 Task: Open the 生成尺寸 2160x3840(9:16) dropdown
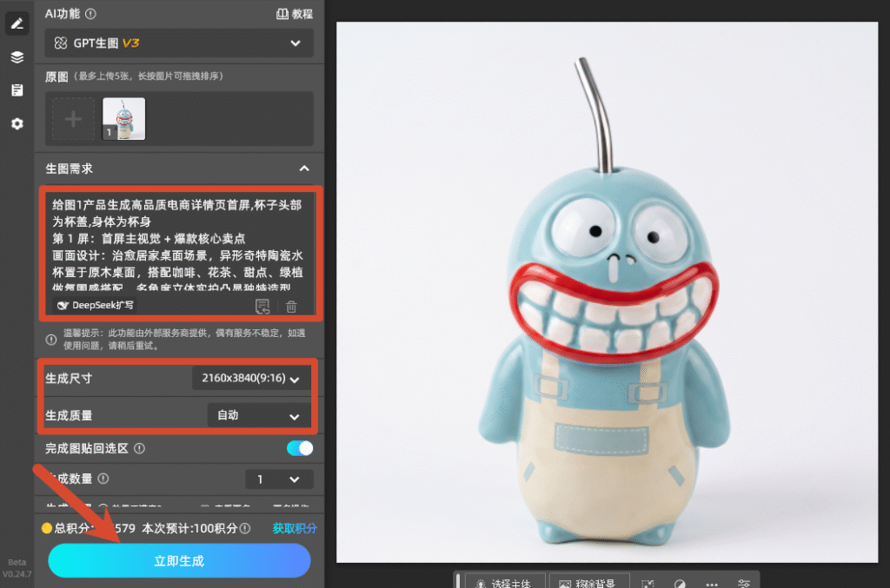[x=251, y=378]
